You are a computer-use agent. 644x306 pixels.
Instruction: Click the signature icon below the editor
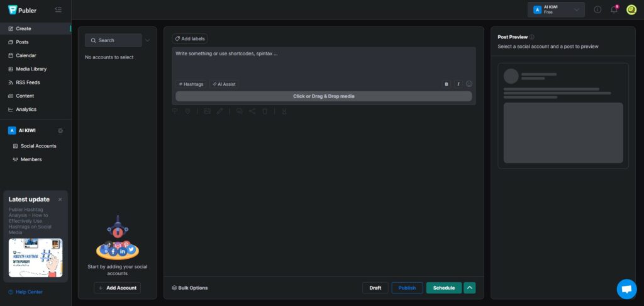175,111
